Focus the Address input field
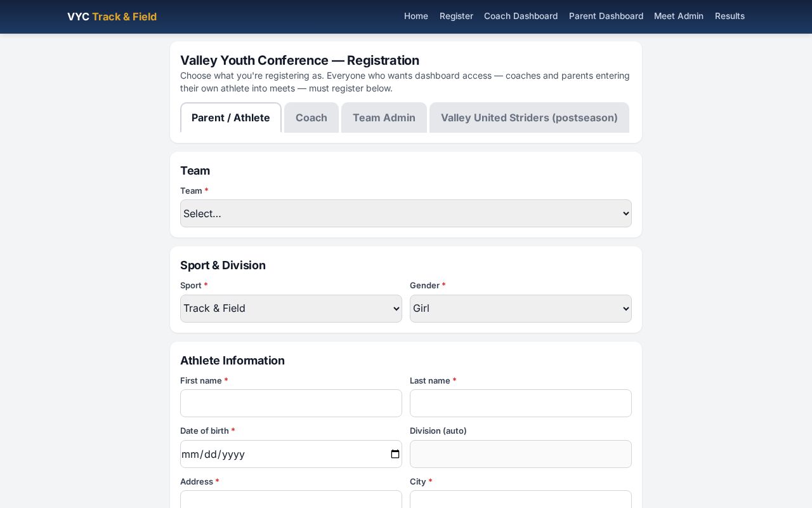The width and height of the screenshot is (812, 508). (291, 499)
